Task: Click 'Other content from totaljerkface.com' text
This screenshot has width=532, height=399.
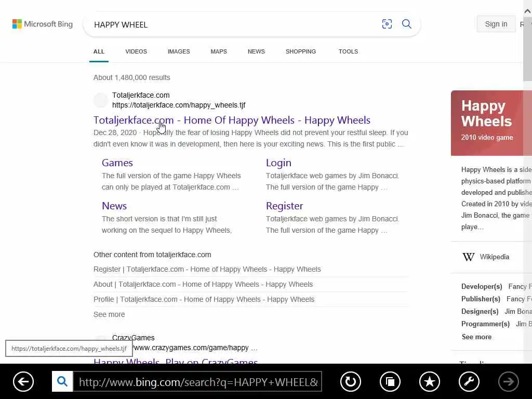Action: (x=152, y=255)
